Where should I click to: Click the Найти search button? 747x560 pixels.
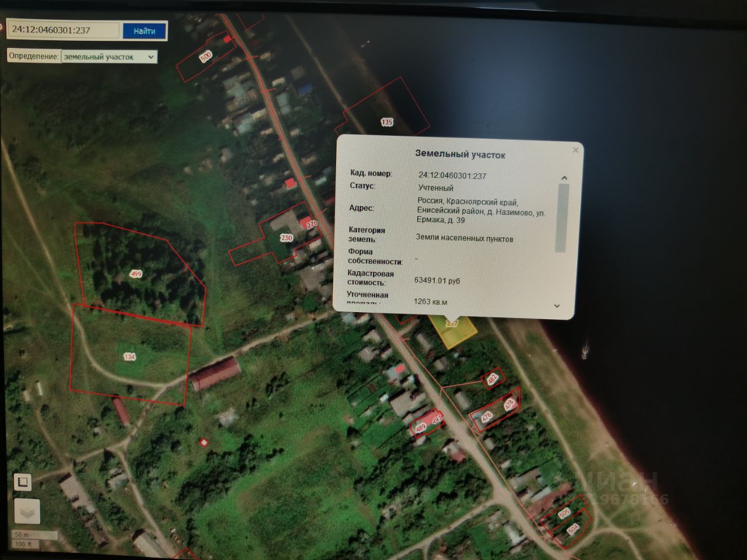point(144,31)
